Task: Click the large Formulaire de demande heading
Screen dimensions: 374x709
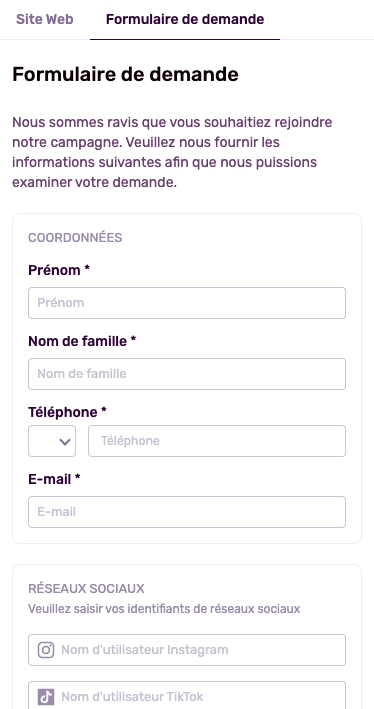Action: click(125, 75)
